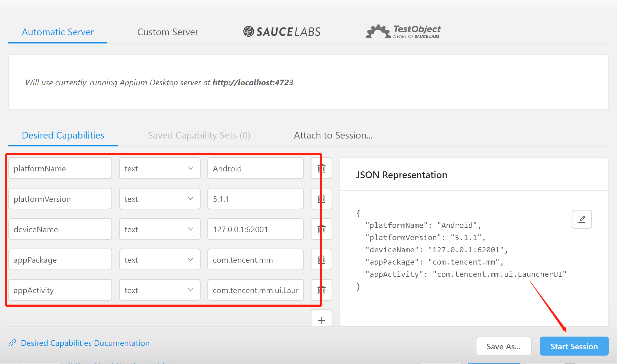The image size is (617, 364).
Task: Remove the deviceName capability via trash icon
Action: [322, 229]
